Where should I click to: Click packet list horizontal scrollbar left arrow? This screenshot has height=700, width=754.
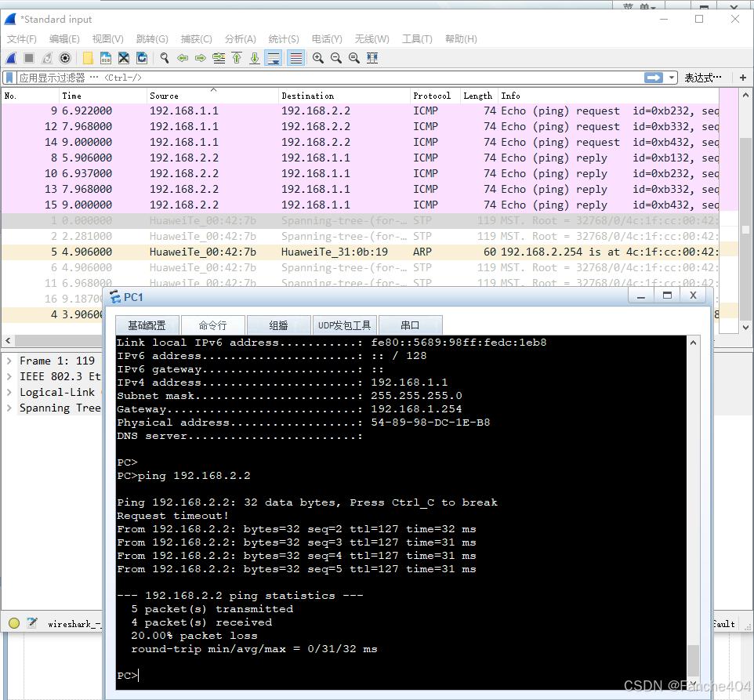[x=8, y=341]
